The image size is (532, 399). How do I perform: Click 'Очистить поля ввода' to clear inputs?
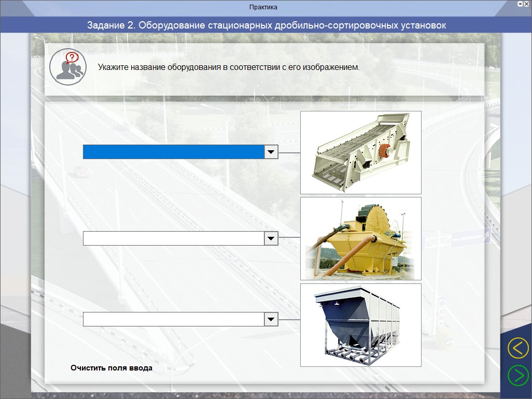tap(111, 368)
